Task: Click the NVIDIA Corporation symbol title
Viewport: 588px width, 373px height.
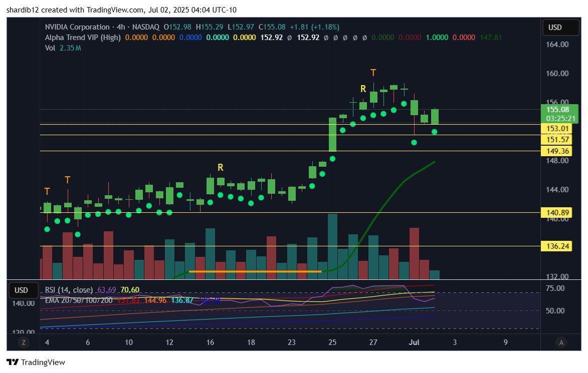Action: tap(77, 27)
